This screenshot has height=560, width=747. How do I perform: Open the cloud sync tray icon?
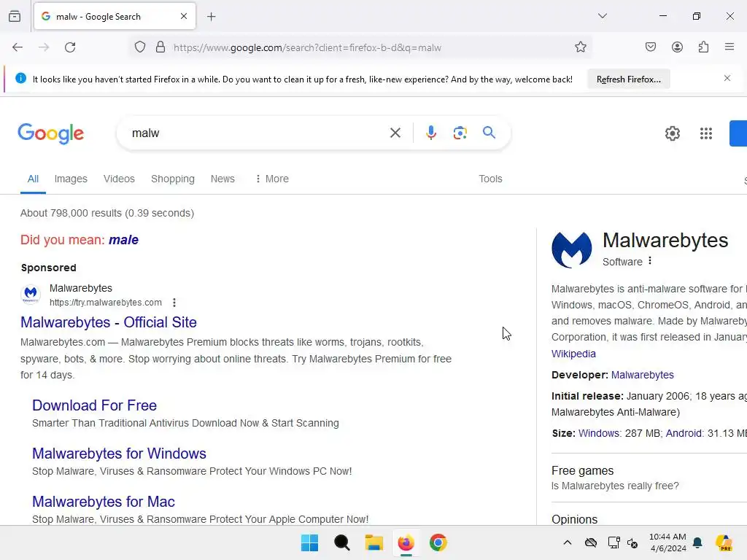point(591,542)
